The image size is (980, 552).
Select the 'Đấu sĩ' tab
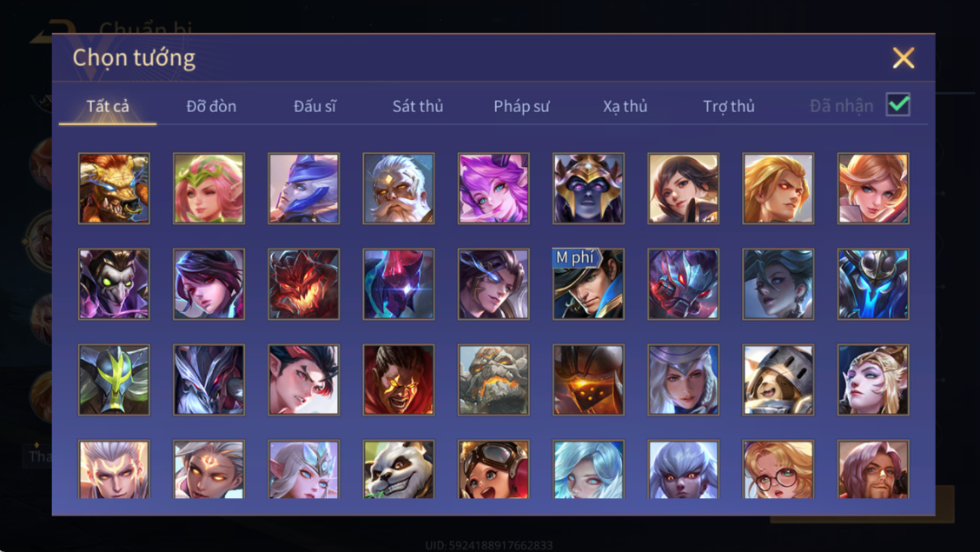315,106
